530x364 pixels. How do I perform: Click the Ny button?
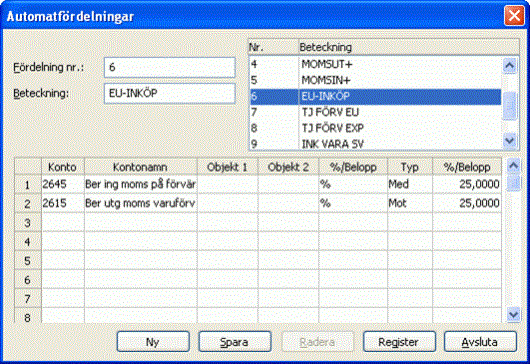tap(153, 342)
